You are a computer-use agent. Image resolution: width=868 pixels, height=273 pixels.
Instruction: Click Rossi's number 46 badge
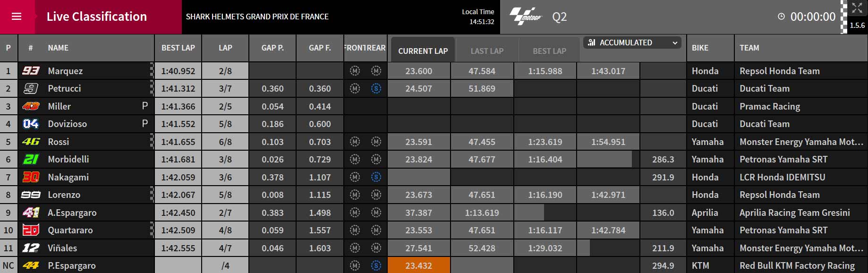[31, 142]
